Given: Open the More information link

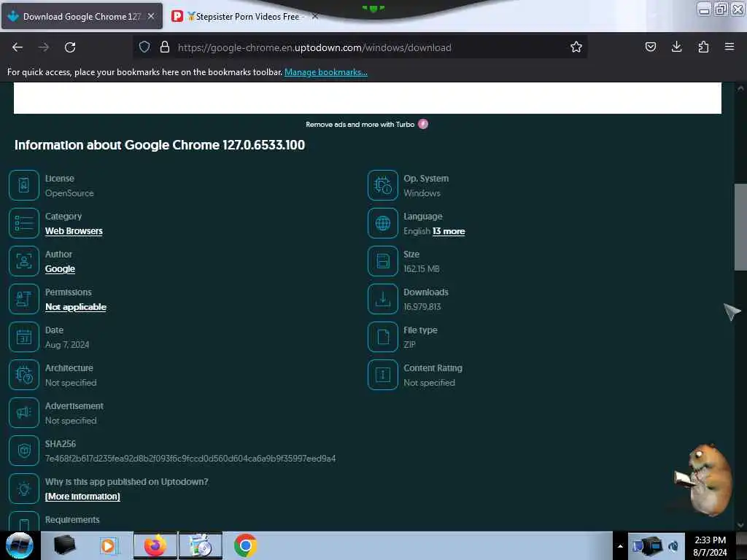Looking at the screenshot, I should click(82, 497).
